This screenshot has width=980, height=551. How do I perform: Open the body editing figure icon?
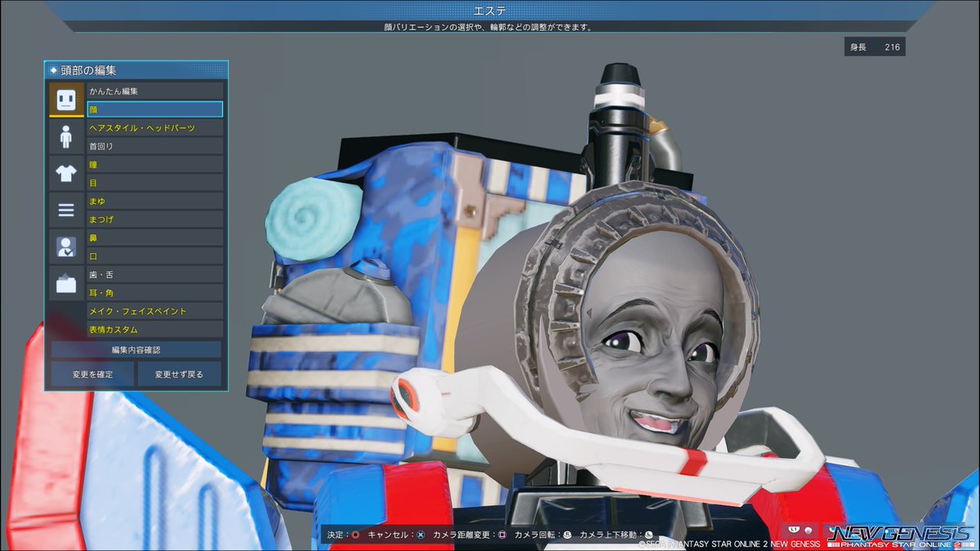coord(66,136)
